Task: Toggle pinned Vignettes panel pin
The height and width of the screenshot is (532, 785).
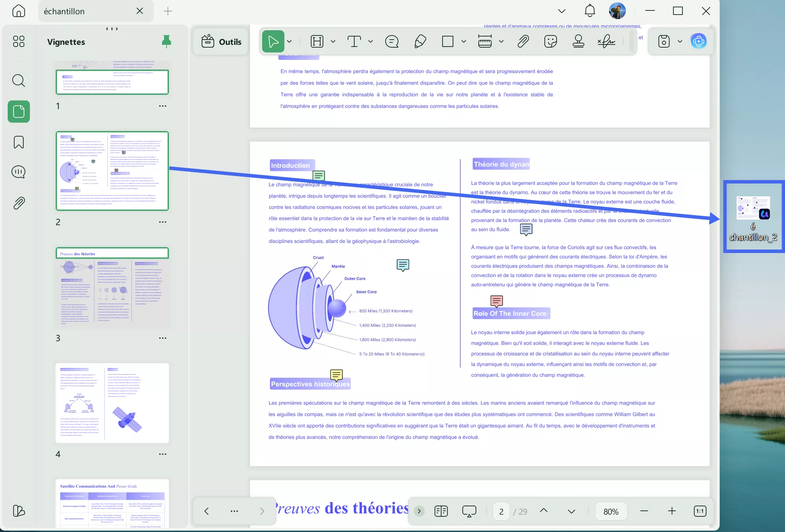Action: pyautogui.click(x=167, y=41)
